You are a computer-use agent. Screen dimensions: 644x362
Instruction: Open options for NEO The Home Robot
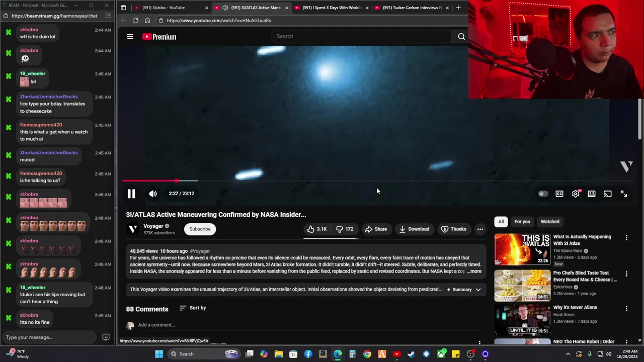(626, 342)
